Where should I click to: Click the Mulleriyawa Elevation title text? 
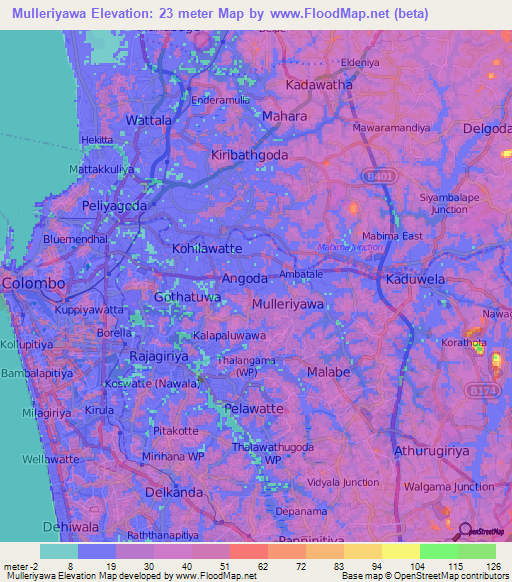pyautogui.click(x=220, y=13)
